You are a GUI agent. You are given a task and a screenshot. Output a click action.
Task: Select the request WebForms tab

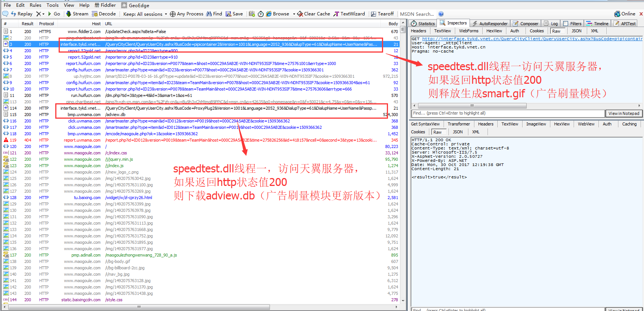(468, 31)
